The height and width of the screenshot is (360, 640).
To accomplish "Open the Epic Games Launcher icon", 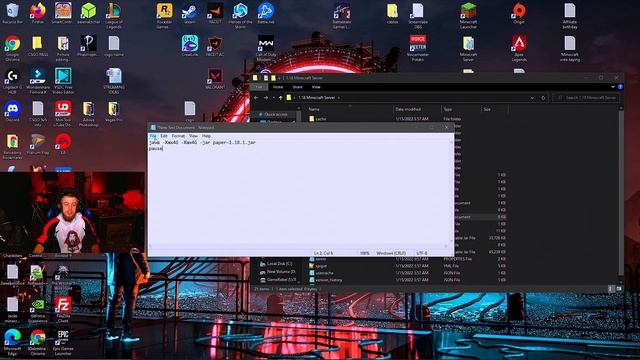I will pos(63,342).
